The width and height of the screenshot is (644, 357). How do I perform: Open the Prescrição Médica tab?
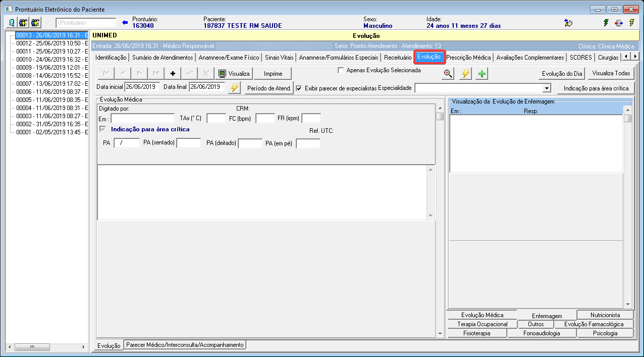click(468, 58)
